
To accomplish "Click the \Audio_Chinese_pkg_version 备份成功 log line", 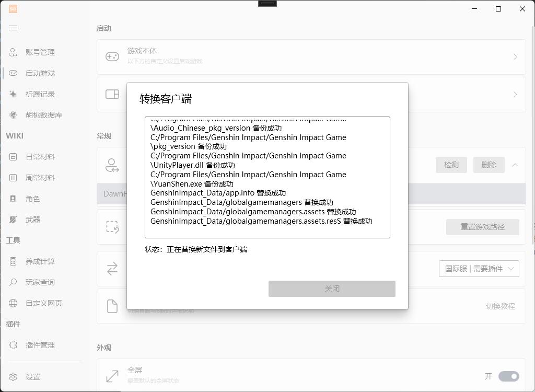I will (216, 129).
